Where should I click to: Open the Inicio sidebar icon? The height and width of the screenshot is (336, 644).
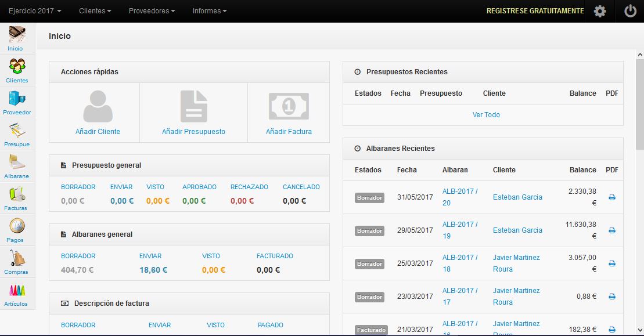click(x=17, y=34)
